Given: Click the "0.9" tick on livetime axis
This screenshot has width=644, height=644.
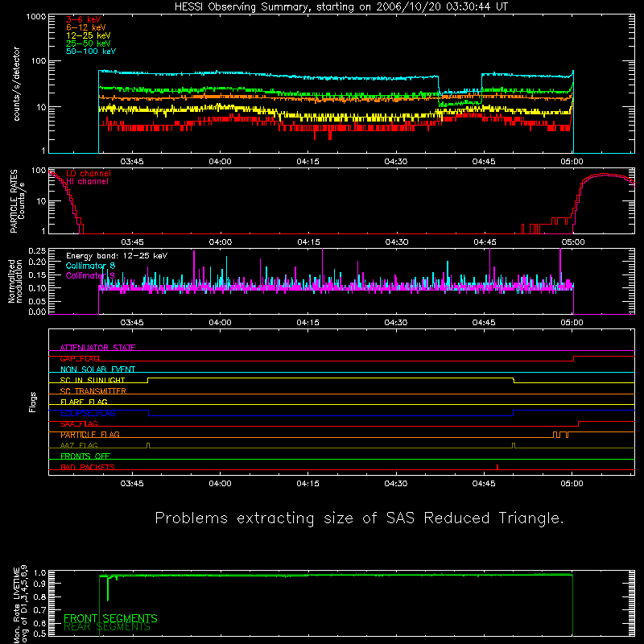Looking at the screenshot, I should click(x=39, y=584).
